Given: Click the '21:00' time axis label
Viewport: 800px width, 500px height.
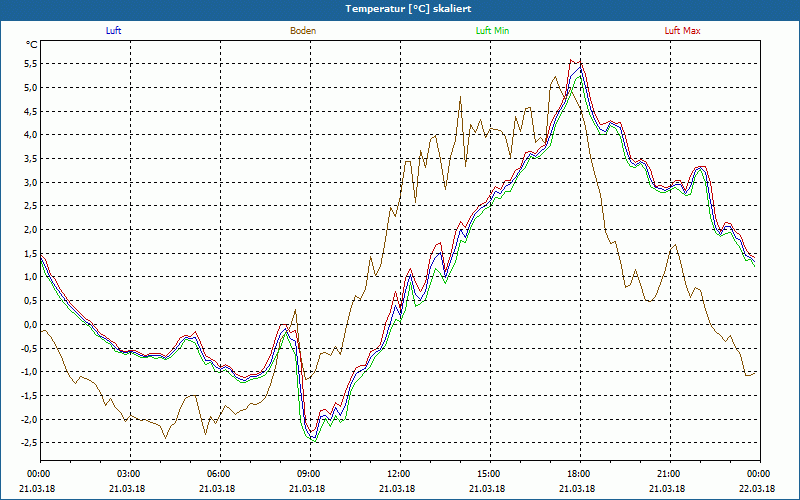Looking at the screenshot, I should [x=670, y=474].
